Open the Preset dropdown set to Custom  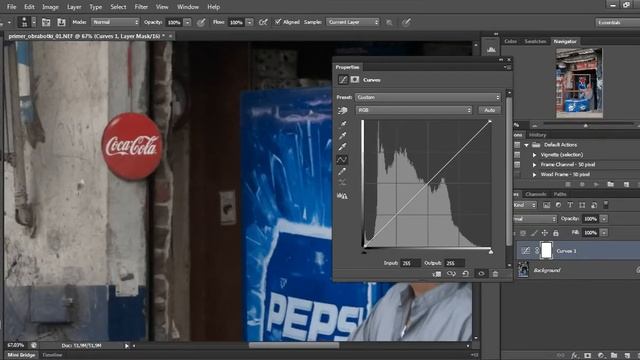[x=427, y=97]
